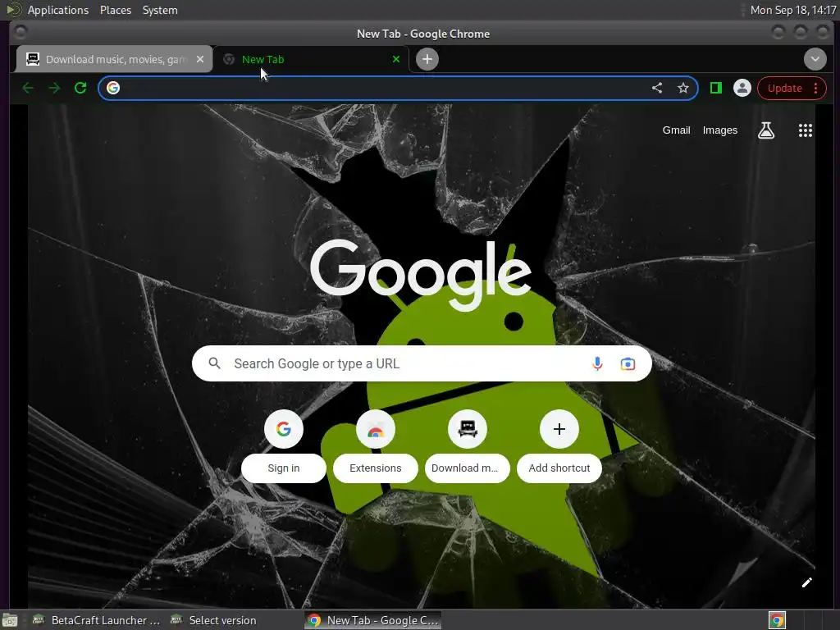The image size is (840, 630).
Task: Focus New Tab - Google Chrome taskbar item
Action: pyautogui.click(x=373, y=620)
